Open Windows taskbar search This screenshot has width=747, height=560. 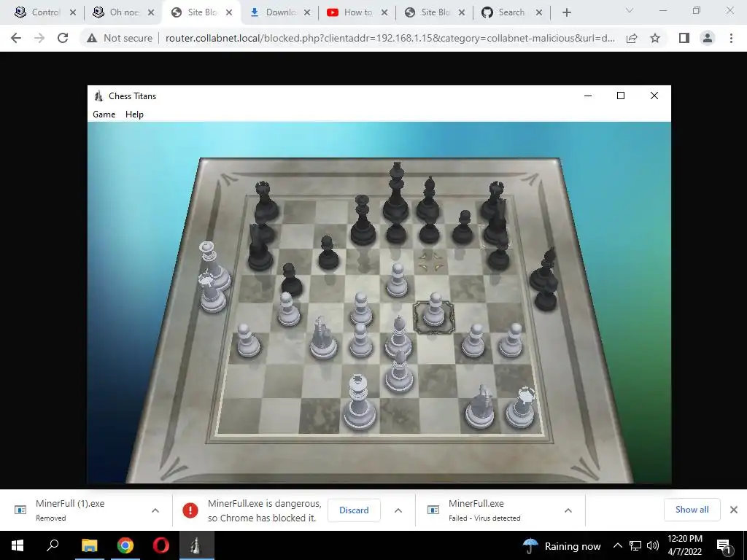pos(53,545)
